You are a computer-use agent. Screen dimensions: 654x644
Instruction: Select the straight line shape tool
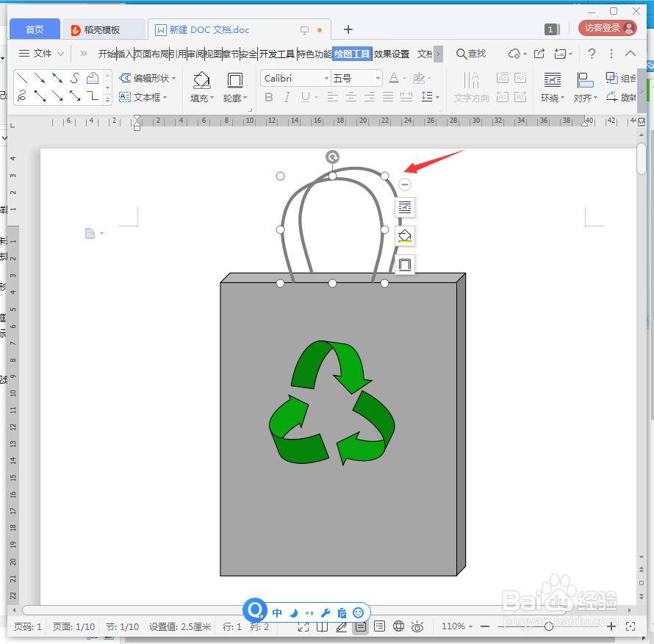(x=23, y=78)
